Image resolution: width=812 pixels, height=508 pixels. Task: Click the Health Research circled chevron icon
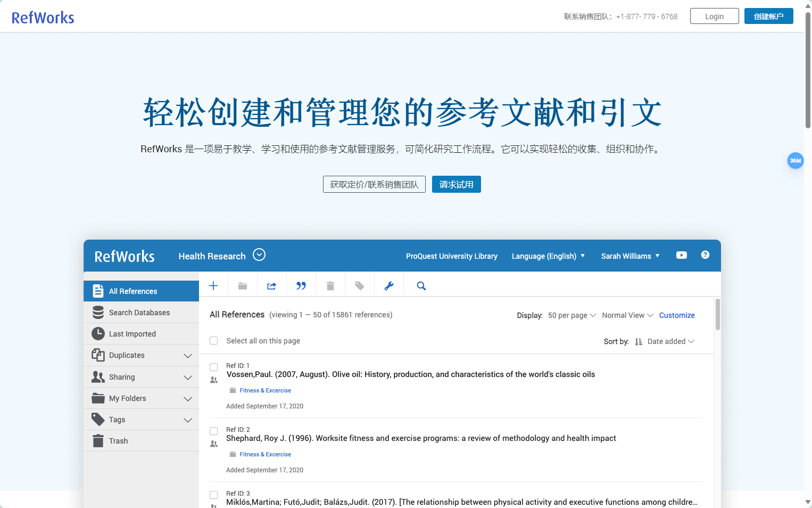(259, 255)
